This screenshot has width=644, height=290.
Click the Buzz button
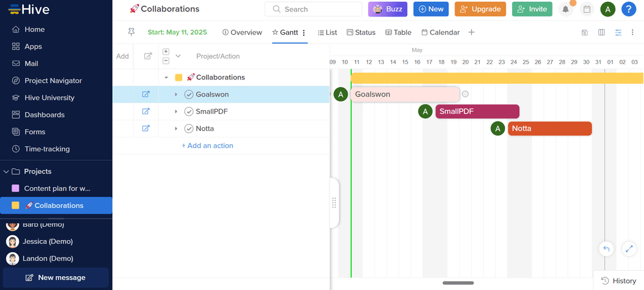point(388,9)
